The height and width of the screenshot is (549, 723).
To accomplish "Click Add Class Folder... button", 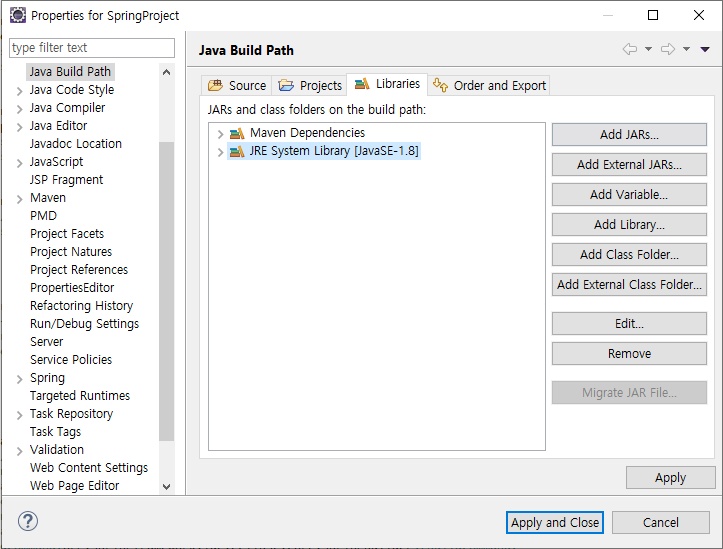I will pos(629,254).
